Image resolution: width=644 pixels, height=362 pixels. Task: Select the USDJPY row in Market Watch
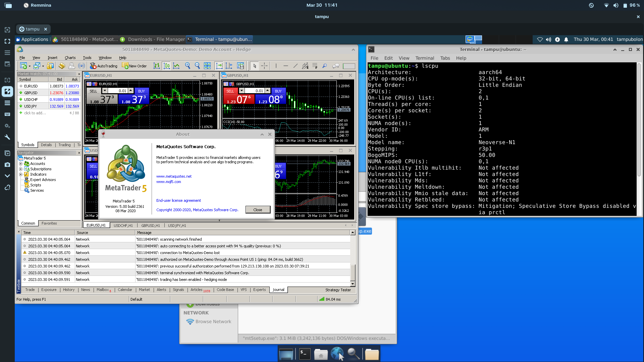coord(49,106)
